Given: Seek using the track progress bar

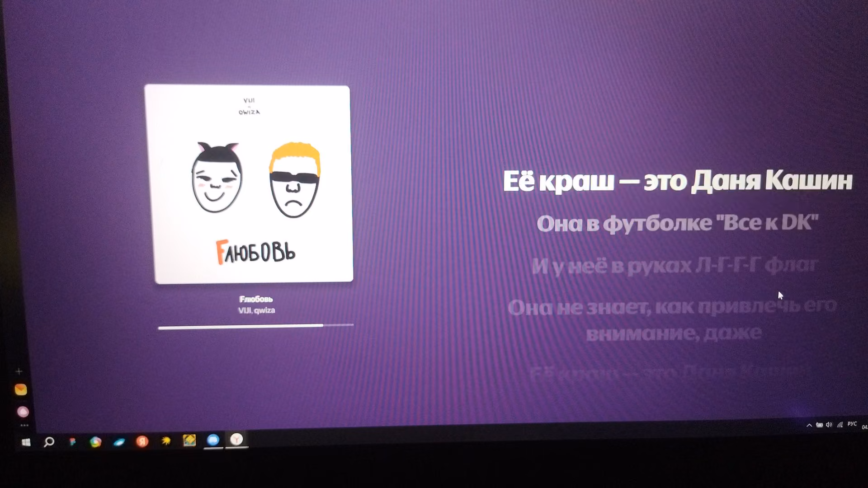Looking at the screenshot, I should coord(256,326).
